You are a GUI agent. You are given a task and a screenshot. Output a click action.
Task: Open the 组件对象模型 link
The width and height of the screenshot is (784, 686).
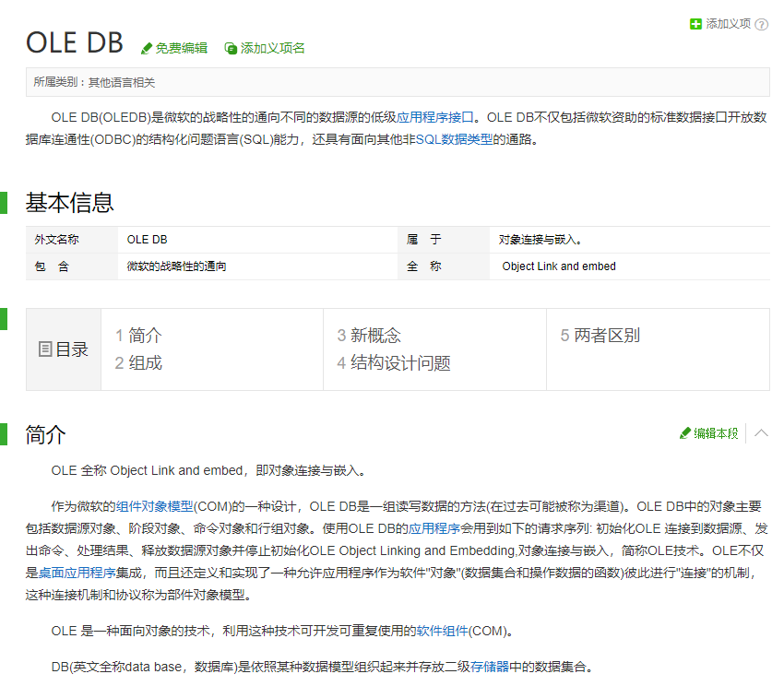pyautogui.click(x=155, y=506)
